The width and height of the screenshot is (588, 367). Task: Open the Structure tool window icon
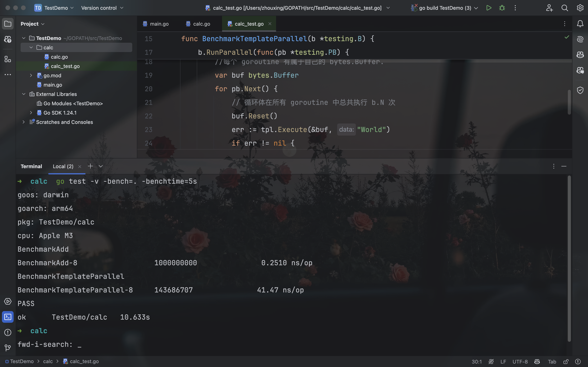pyautogui.click(x=8, y=59)
